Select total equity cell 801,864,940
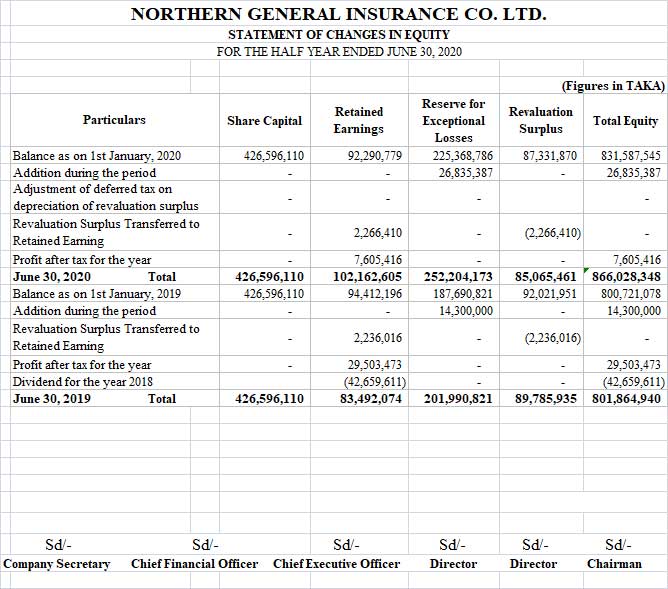This screenshot has width=668, height=589. 627,399
